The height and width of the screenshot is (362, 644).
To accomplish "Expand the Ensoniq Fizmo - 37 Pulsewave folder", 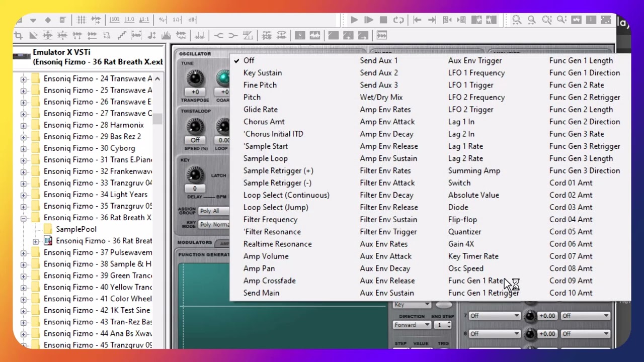I will pyautogui.click(x=23, y=253).
